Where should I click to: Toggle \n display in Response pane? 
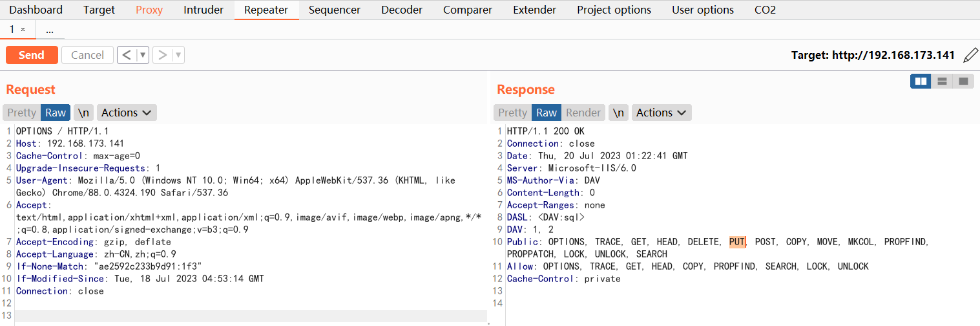[618, 113]
